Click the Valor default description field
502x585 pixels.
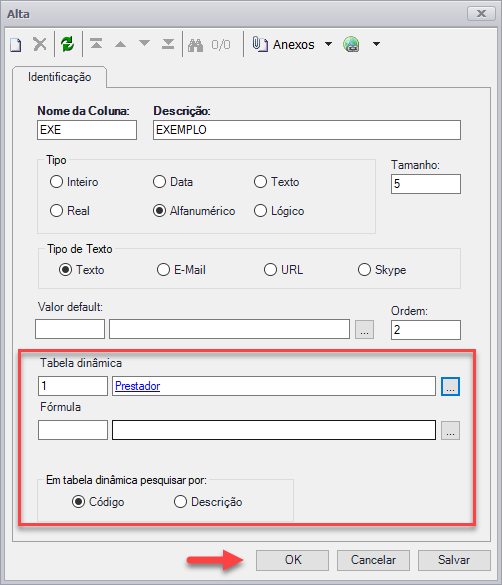click(229, 329)
